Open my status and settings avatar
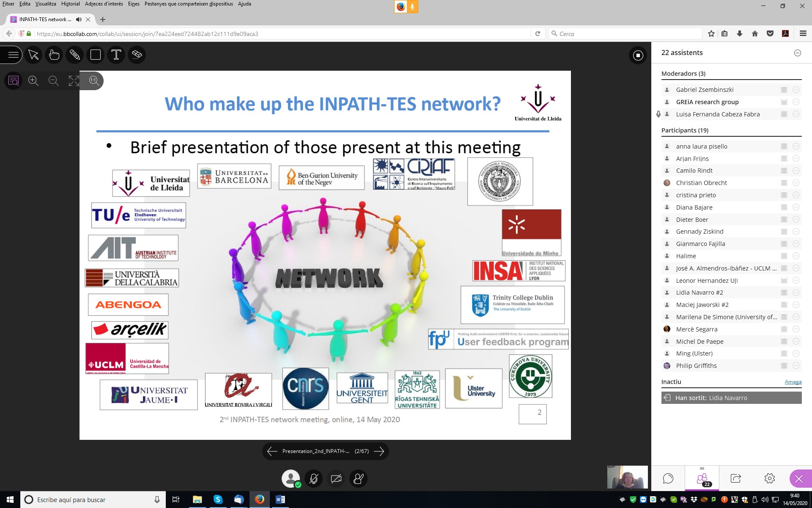This screenshot has height=508, width=812. tap(291, 479)
